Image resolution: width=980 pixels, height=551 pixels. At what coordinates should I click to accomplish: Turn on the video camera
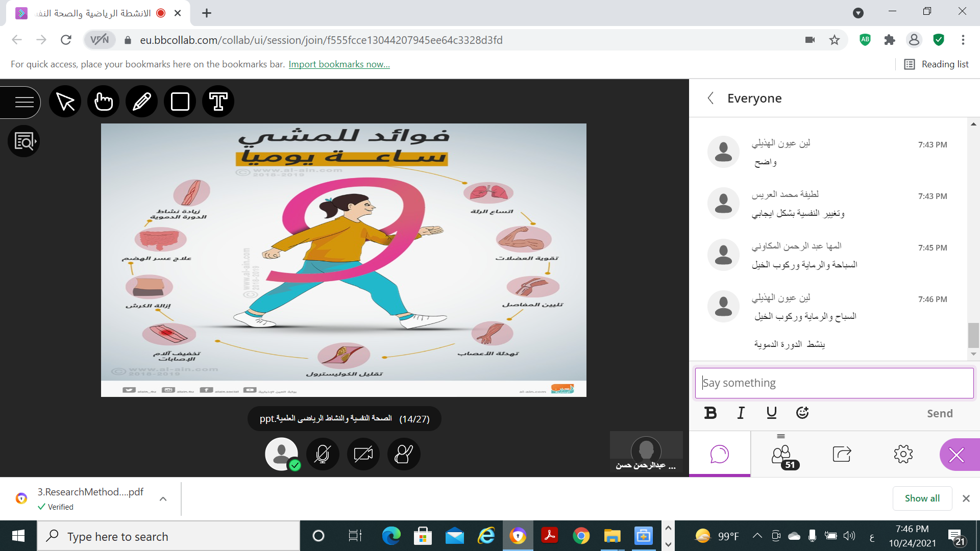click(363, 454)
